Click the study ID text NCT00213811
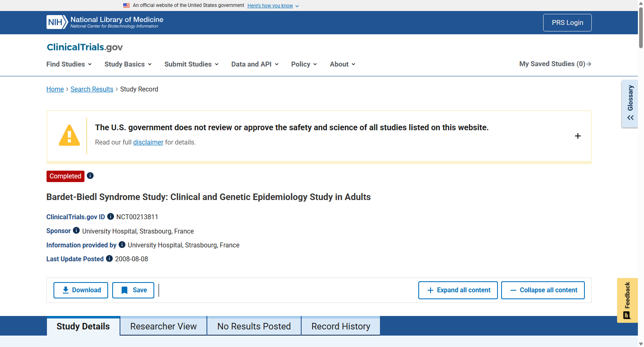Screen dimensions: 644x347 (137, 217)
